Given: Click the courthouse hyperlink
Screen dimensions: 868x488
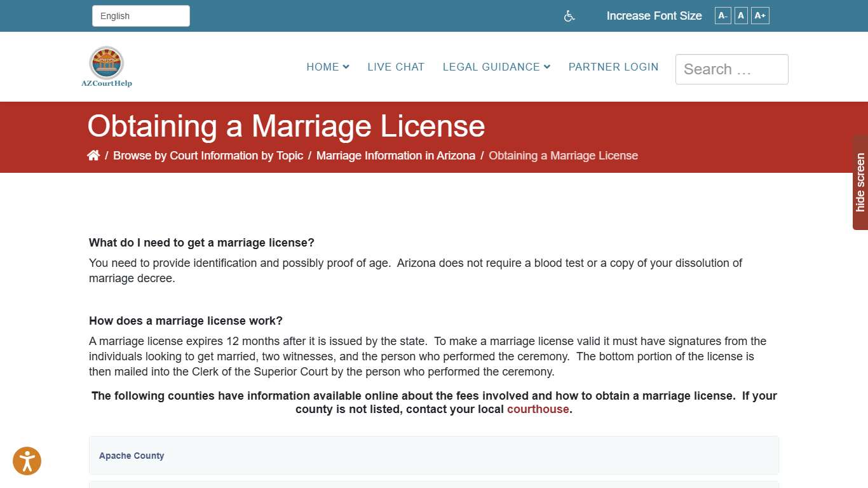Looking at the screenshot, I should click(538, 409).
